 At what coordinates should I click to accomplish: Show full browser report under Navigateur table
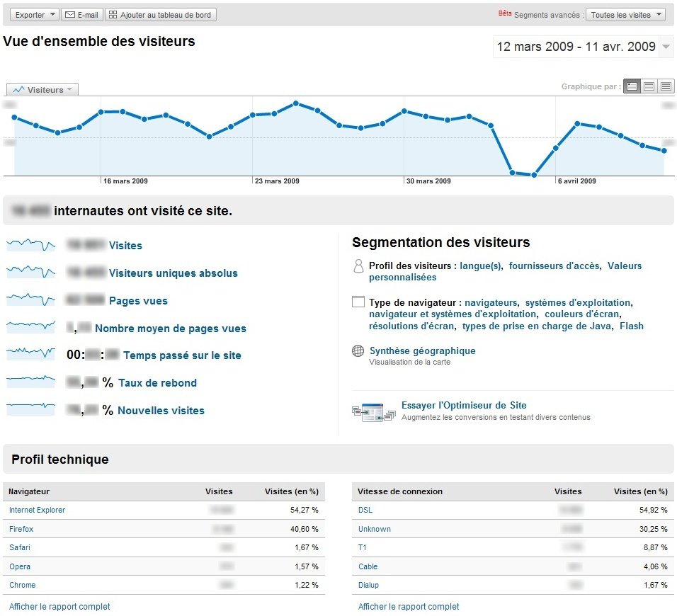[x=59, y=606]
